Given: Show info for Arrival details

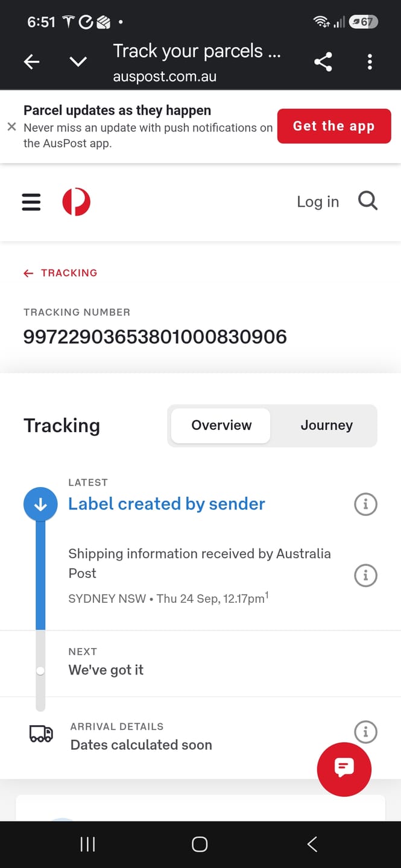Looking at the screenshot, I should (x=365, y=732).
